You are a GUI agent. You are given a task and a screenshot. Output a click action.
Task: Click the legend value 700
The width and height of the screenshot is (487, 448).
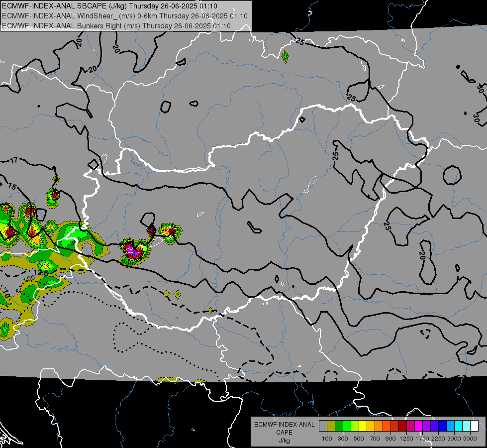[375, 439]
